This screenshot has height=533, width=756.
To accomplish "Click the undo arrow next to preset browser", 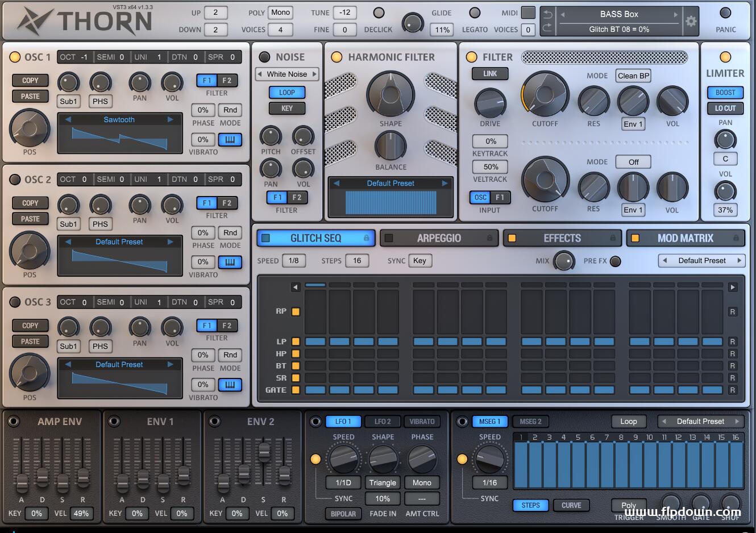I will pyautogui.click(x=547, y=14).
